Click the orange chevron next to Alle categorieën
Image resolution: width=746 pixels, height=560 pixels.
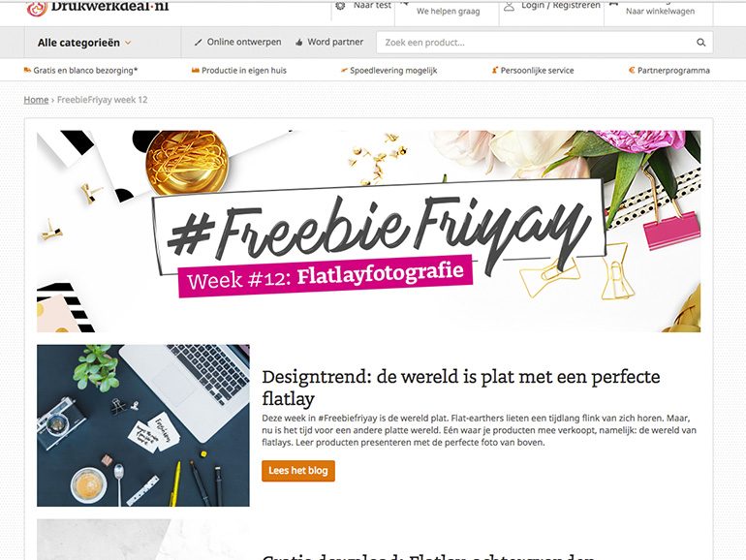[x=128, y=43]
